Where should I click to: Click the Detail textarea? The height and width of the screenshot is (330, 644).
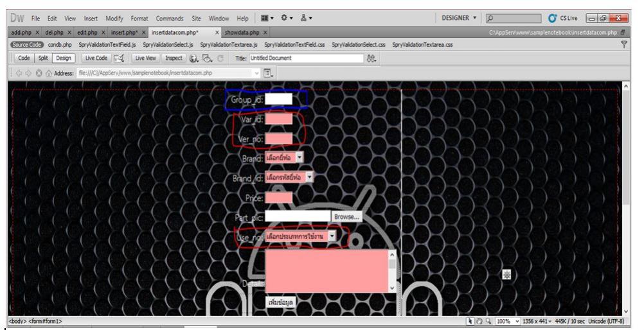330,271
